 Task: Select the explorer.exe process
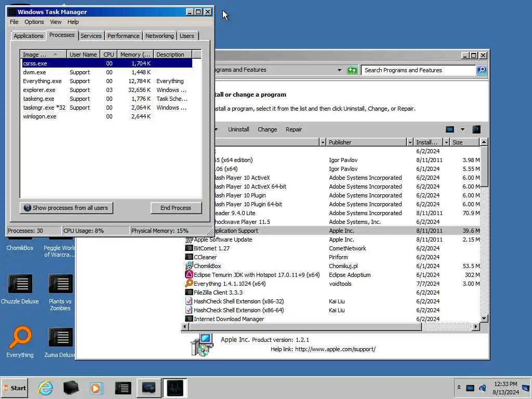click(107, 90)
